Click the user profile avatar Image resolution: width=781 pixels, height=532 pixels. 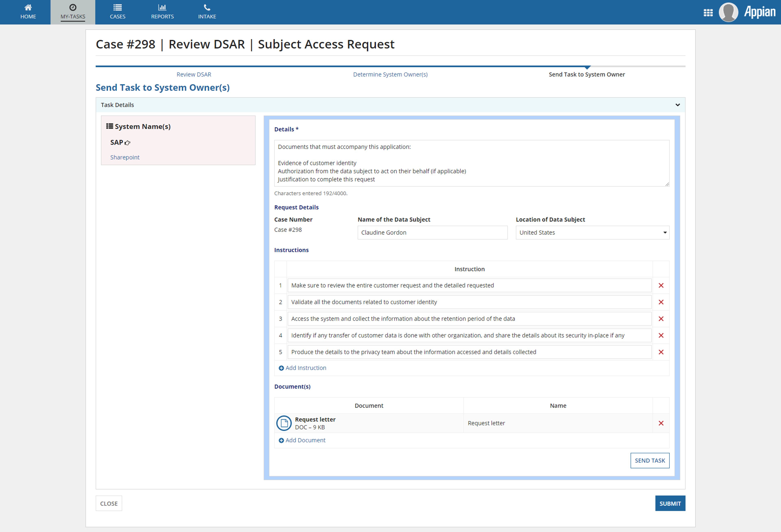[x=728, y=12]
